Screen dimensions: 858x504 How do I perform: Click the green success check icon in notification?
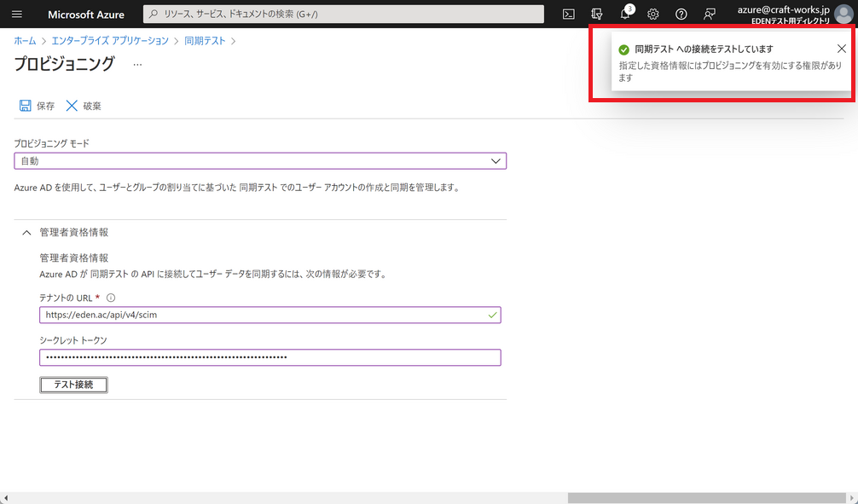[x=623, y=49]
